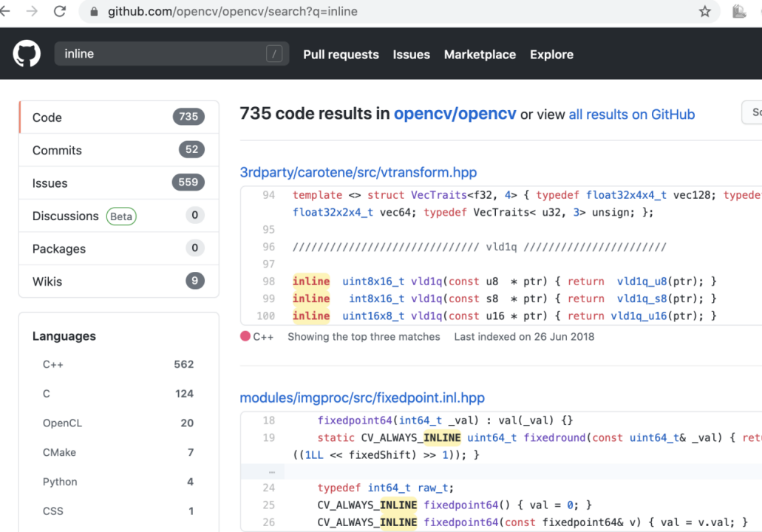Click vld1q_u8 in line 98 code
762x532 pixels.
[x=642, y=282]
